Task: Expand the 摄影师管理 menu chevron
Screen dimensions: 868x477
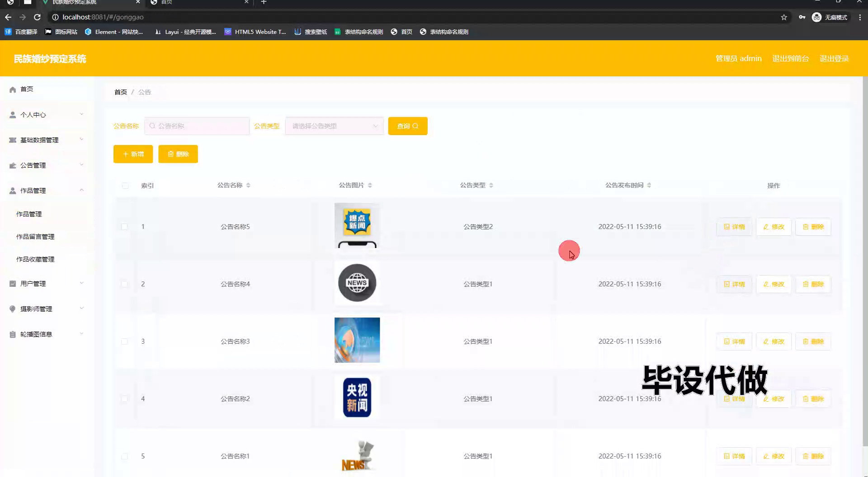Action: (82, 309)
